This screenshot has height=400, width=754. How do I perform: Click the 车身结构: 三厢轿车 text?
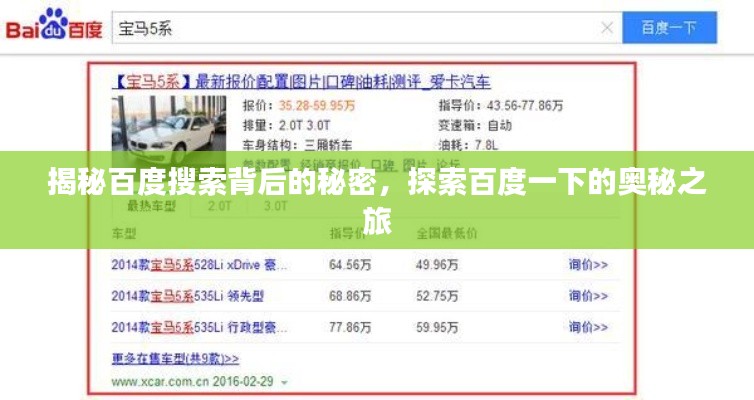point(297,145)
